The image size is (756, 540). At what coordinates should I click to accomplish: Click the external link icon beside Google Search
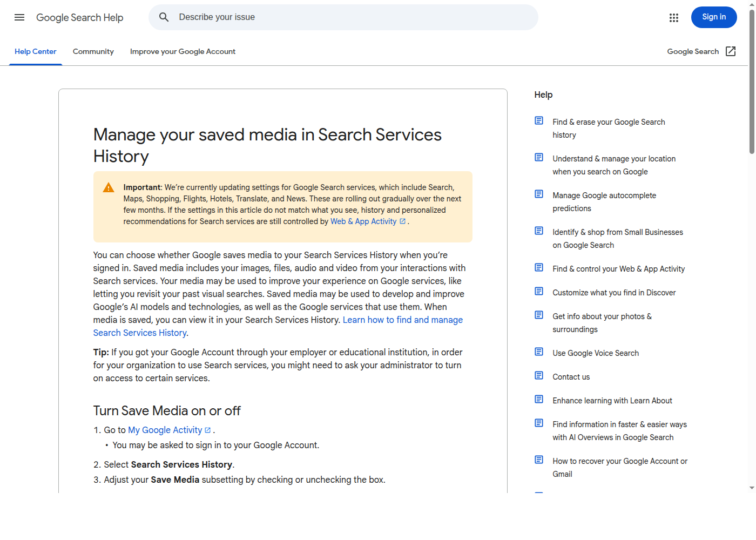731,51
